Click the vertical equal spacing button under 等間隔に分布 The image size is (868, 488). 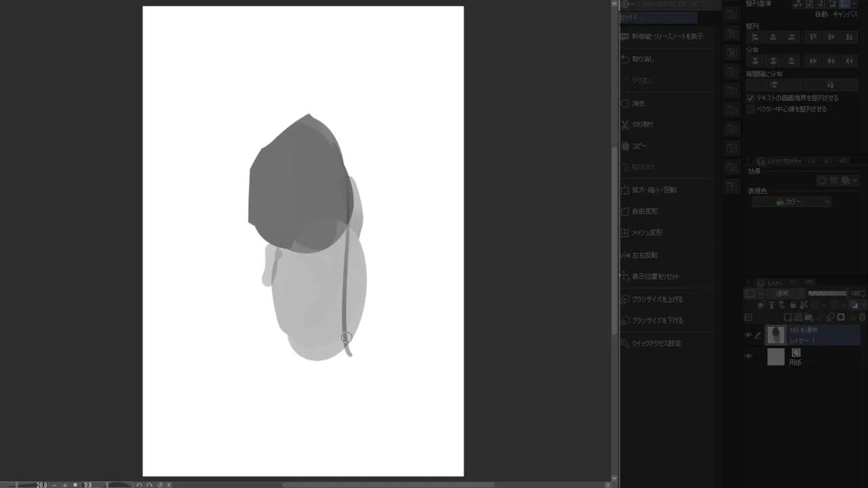click(774, 84)
